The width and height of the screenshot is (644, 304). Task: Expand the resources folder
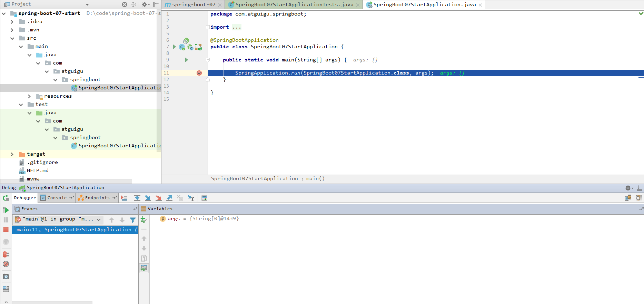29,96
